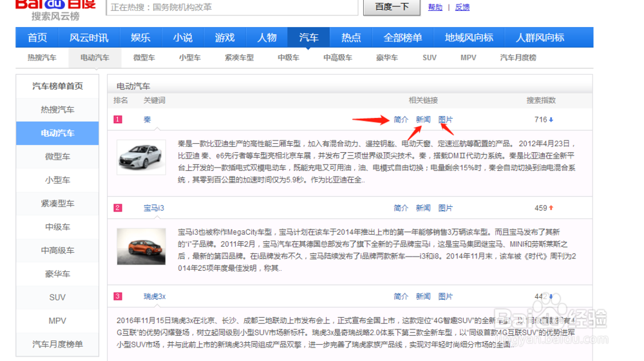
Task: Select 中级车 in the sub-navigation
Action: (289, 57)
